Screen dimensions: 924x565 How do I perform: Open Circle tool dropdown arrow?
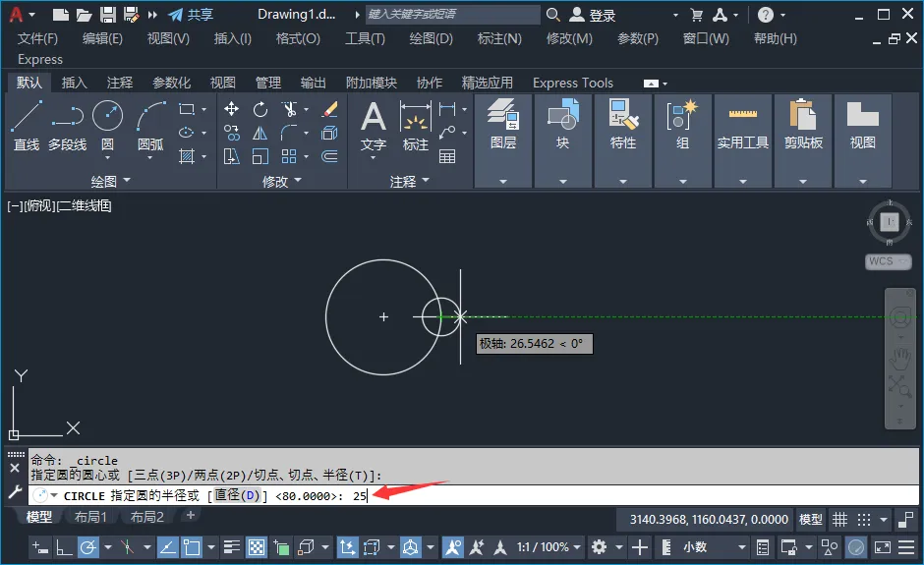pos(108,158)
